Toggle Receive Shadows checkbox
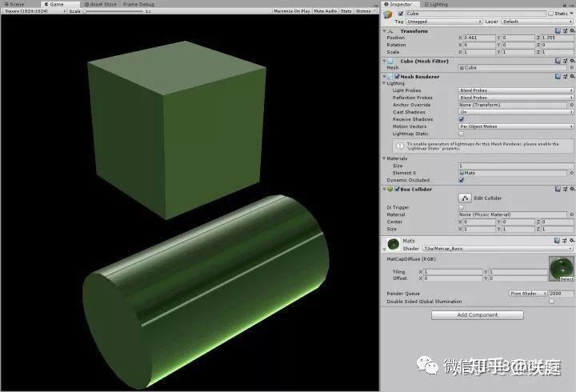576x392 pixels. (462, 119)
